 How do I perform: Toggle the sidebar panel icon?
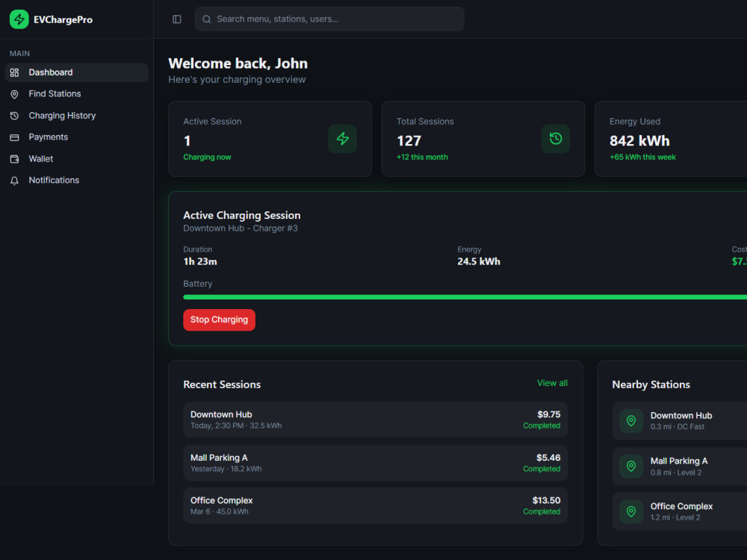tap(177, 19)
